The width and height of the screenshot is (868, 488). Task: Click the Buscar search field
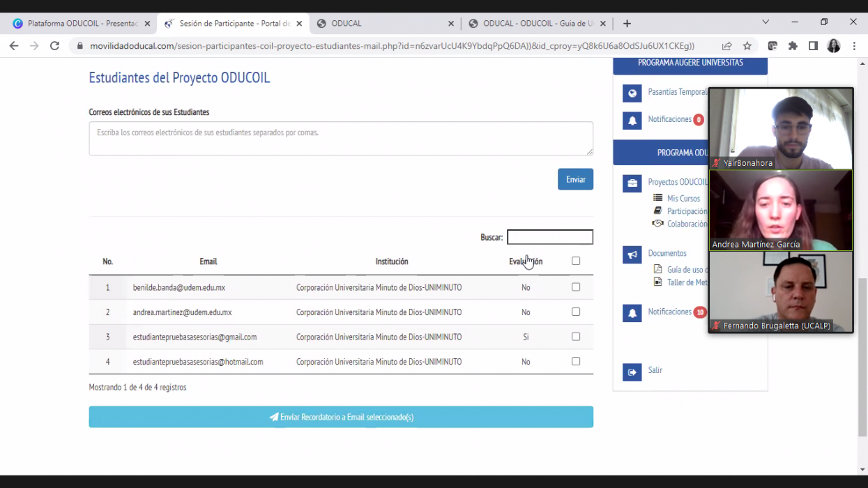[x=549, y=237]
